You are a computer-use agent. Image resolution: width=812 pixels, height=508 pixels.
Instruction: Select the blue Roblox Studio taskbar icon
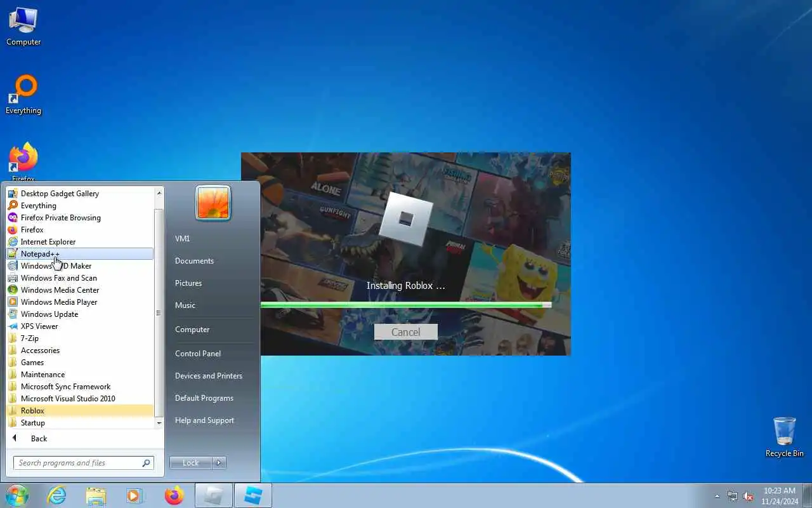click(x=253, y=495)
